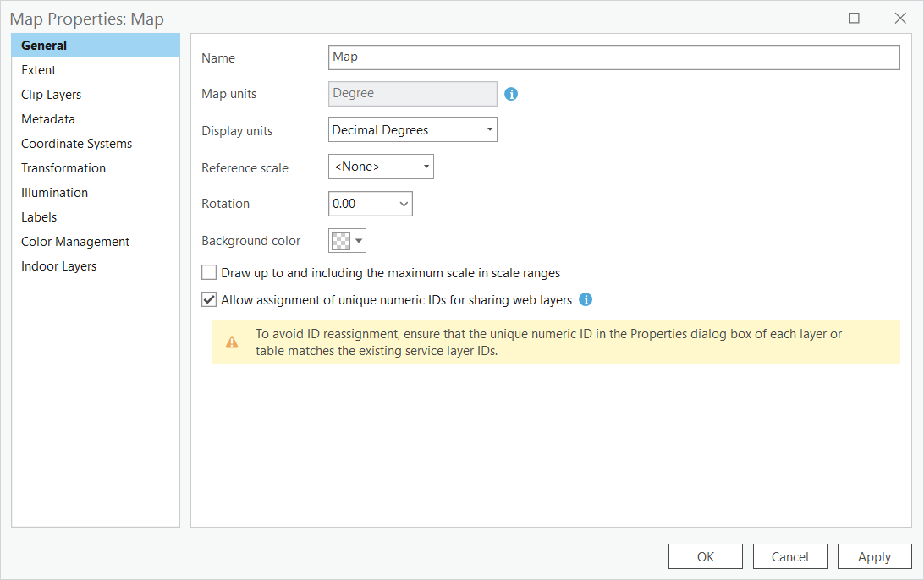This screenshot has height=580, width=924.
Task: Click the warning triangle in the yellow banner
Action: click(x=231, y=341)
